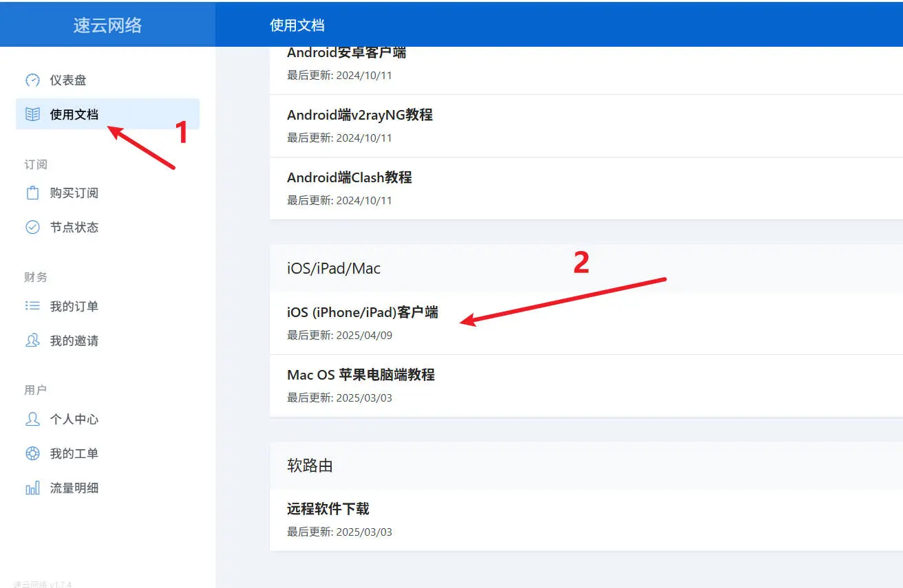Click the list icon beside 我的订单
This screenshot has width=903, height=588.
click(32, 306)
